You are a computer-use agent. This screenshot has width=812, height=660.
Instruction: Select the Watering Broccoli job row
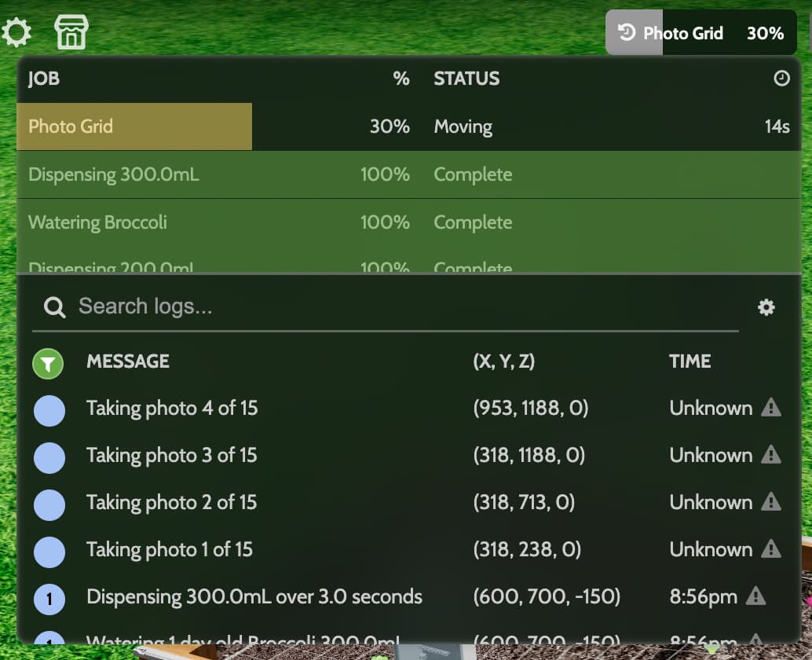pyautogui.click(x=408, y=222)
